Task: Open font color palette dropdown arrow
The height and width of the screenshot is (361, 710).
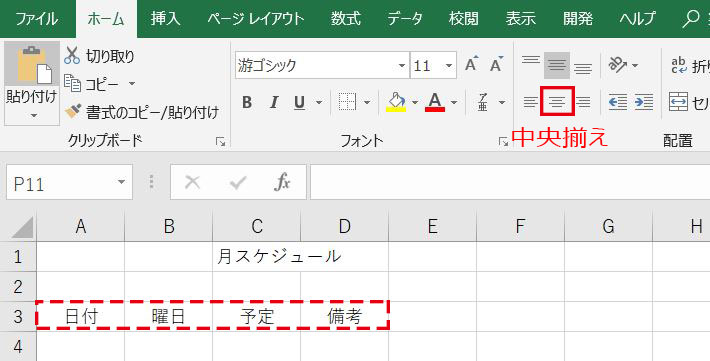Action: click(x=454, y=102)
